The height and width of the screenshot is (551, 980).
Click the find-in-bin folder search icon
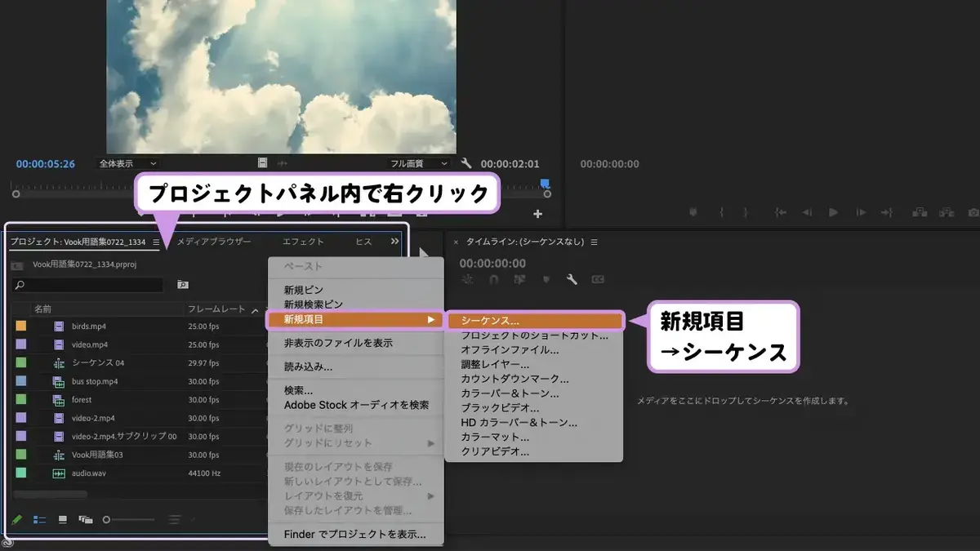point(183,285)
